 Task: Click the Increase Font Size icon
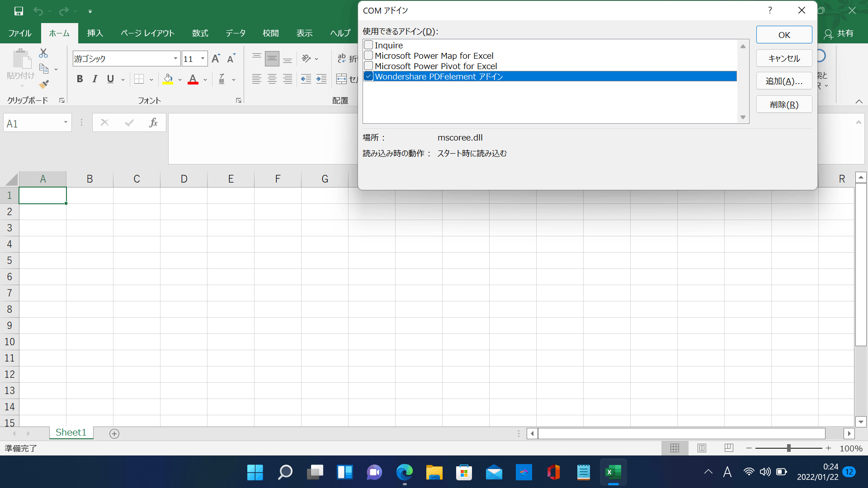coord(216,58)
